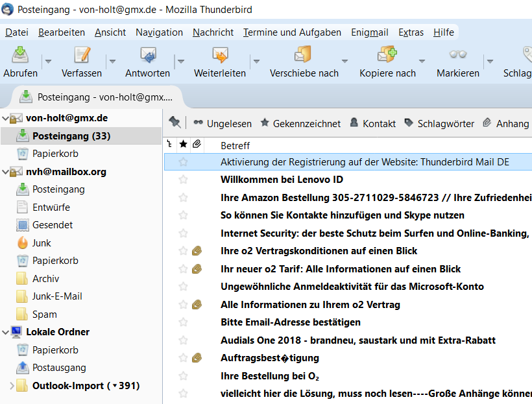Open the dropdown arrow beside Abrufen
The image size is (532, 404).
point(48,61)
